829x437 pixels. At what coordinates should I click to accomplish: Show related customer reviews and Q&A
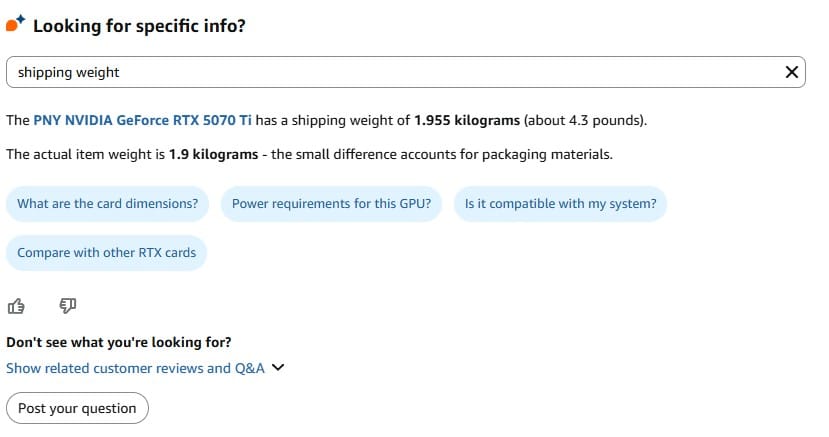click(135, 368)
